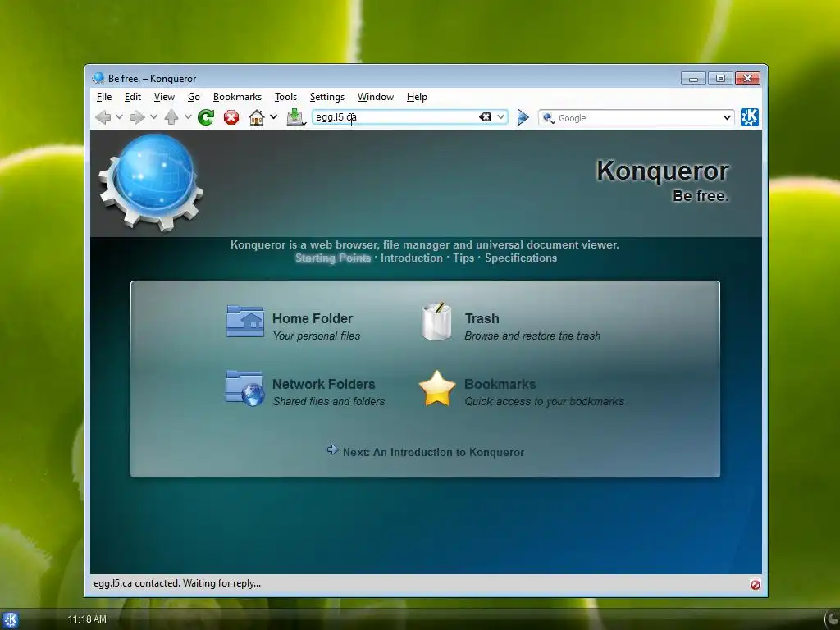840x630 pixels.
Task: Click the Specifications link
Action: [x=521, y=258]
